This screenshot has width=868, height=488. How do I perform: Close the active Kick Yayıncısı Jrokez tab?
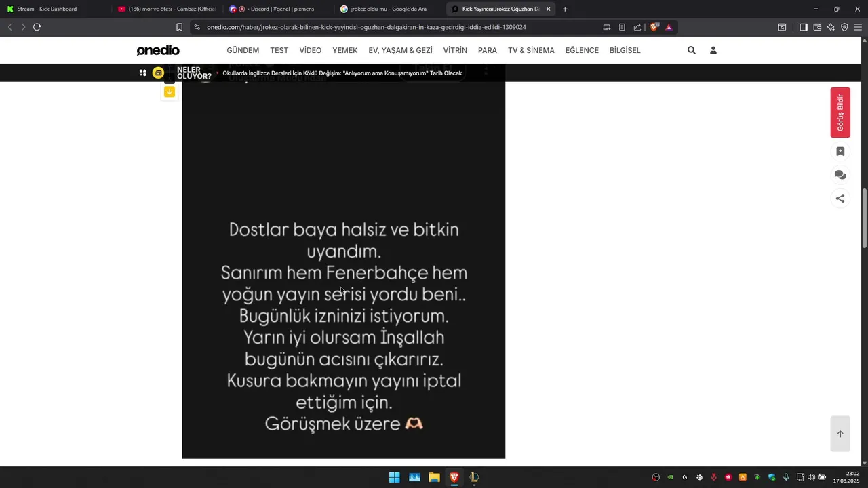coord(548,9)
